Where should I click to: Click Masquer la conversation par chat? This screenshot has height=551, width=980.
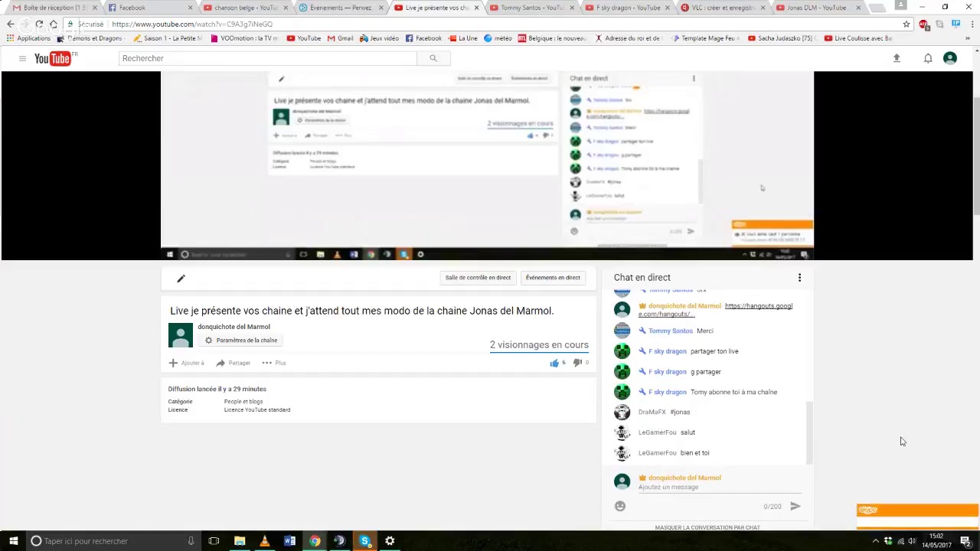707,527
